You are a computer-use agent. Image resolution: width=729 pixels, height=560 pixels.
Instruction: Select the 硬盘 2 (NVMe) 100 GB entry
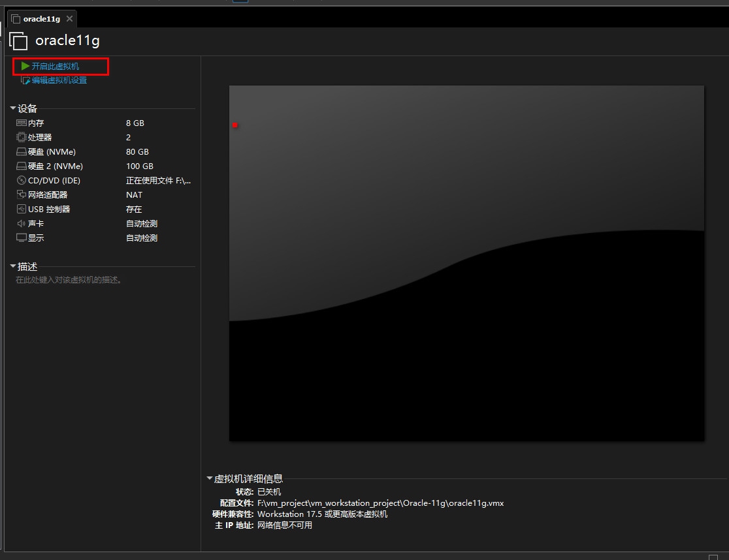(x=56, y=166)
